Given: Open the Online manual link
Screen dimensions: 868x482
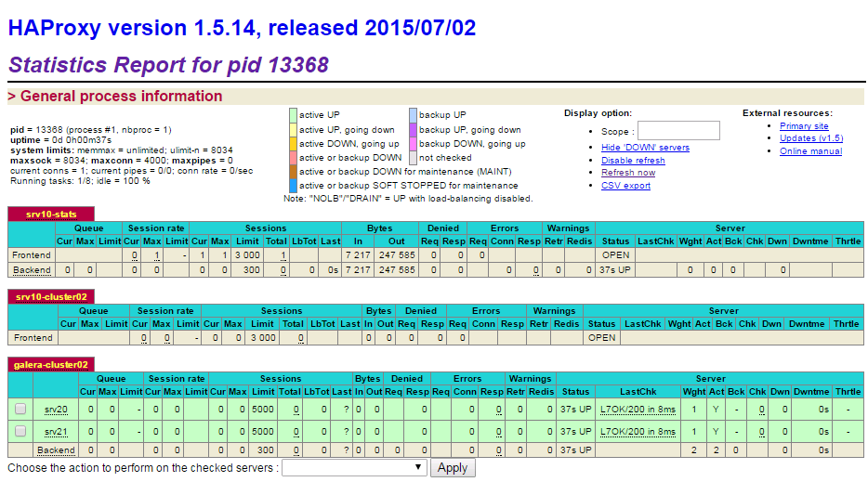Looking at the screenshot, I should (x=810, y=151).
